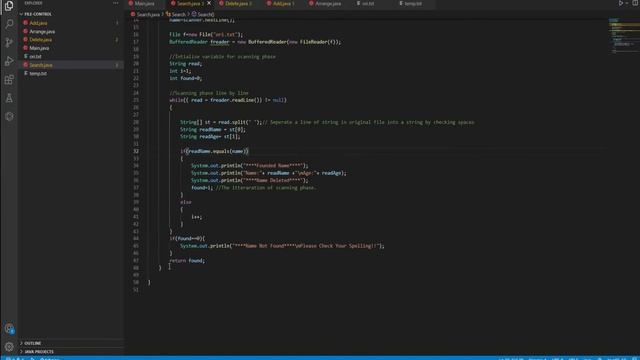Image resolution: width=640 pixels, height=360 pixels.
Task: Click the 'int found=0;' line
Action: click(x=186, y=78)
